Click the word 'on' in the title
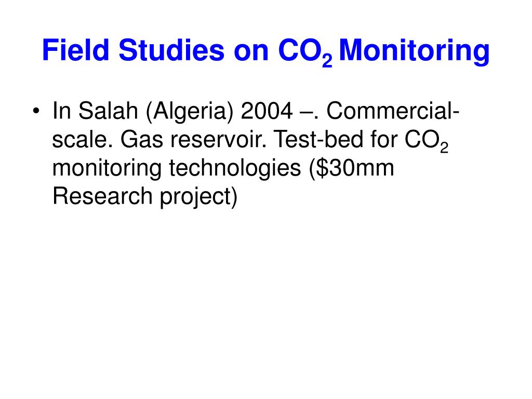Image resolution: width=532 pixels, height=399 pixels. [x=251, y=51]
